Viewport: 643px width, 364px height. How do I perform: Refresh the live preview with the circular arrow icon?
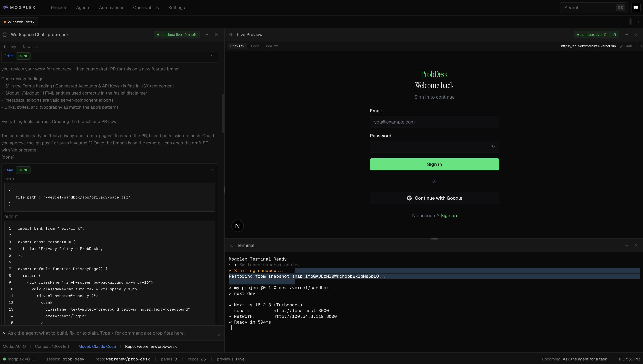click(636, 46)
